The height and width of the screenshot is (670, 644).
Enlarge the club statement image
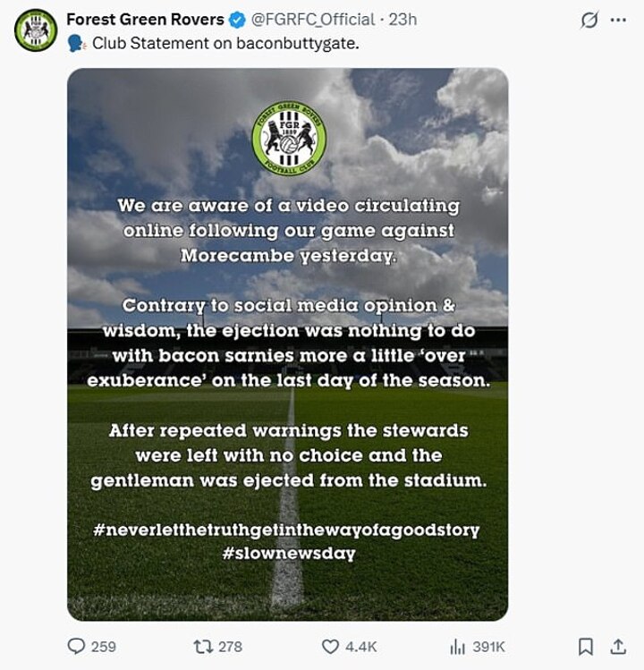pos(287,344)
